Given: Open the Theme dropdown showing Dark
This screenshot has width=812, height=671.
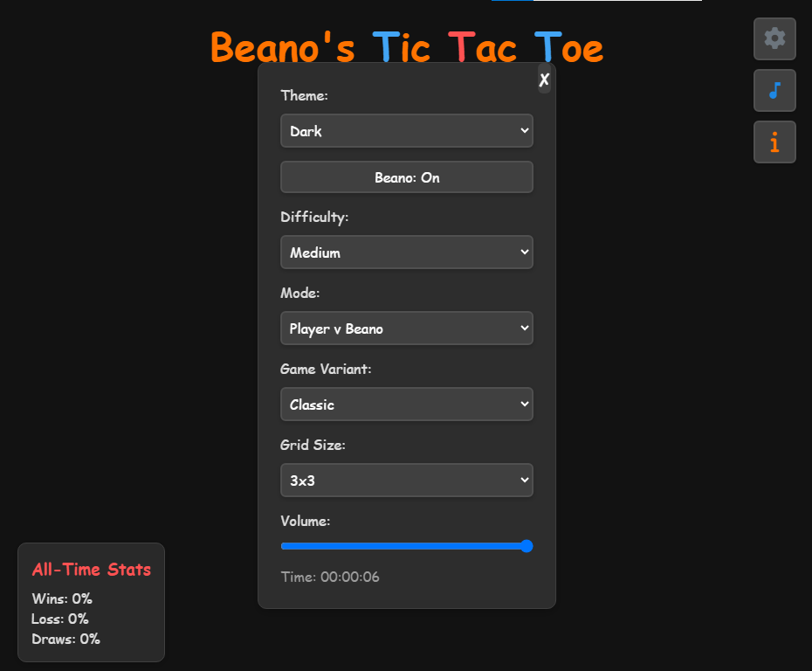Looking at the screenshot, I should (x=407, y=130).
